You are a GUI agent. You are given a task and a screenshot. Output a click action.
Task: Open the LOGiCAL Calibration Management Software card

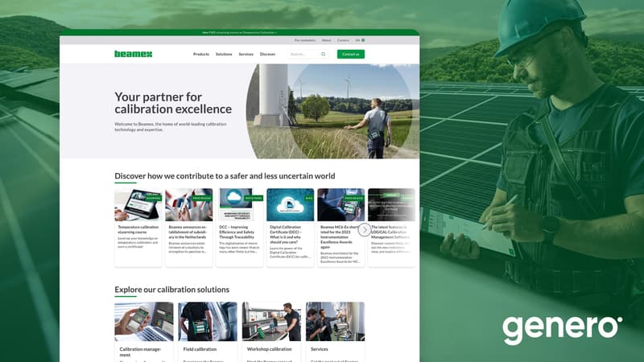(x=391, y=228)
